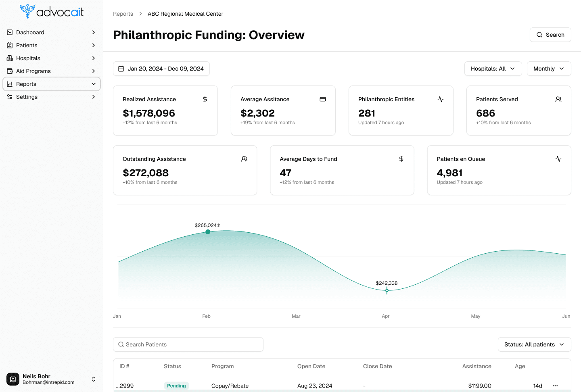This screenshot has height=392, width=581.
Task: Collapse the Reports menu chevron
Action: [x=93, y=84]
